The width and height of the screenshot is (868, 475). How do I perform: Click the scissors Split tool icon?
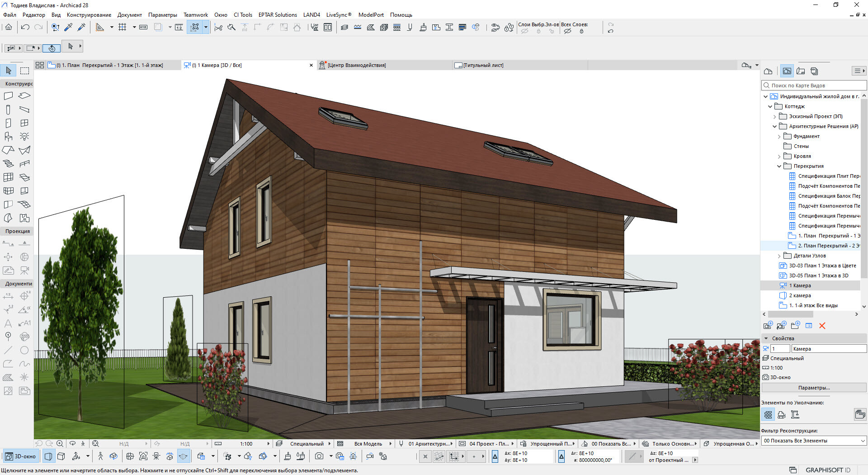pyautogui.click(x=218, y=28)
